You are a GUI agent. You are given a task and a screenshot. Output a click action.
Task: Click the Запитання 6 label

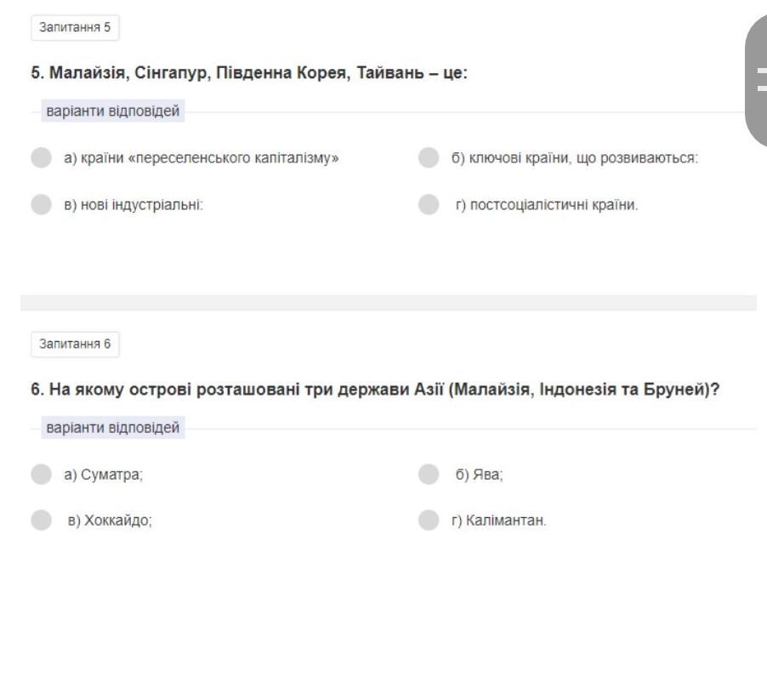pyautogui.click(x=75, y=344)
